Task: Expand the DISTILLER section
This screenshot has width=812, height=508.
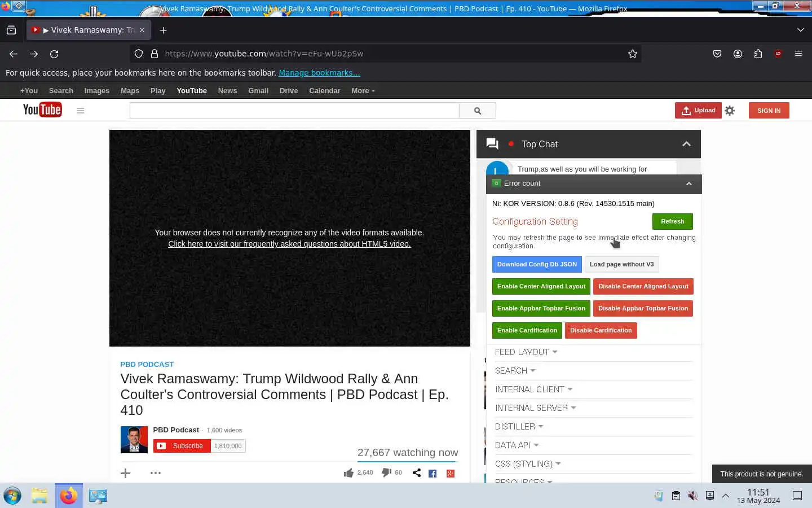Action: [x=519, y=427]
